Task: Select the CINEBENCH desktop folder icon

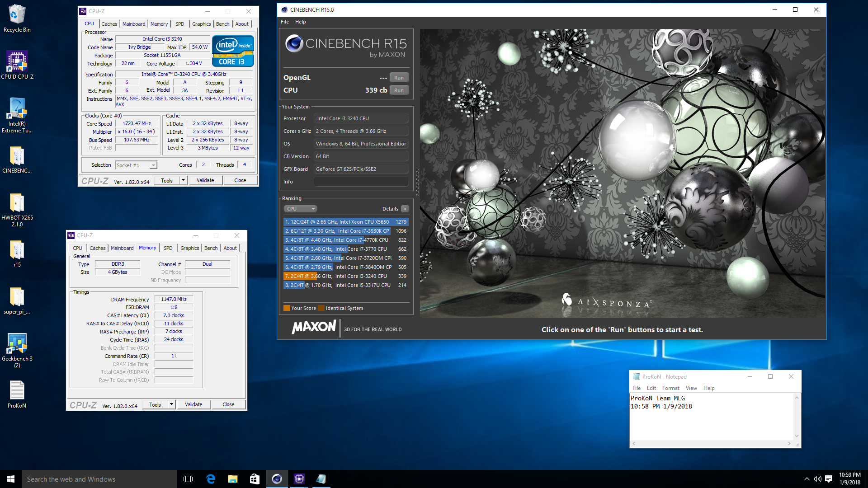Action: (x=17, y=160)
